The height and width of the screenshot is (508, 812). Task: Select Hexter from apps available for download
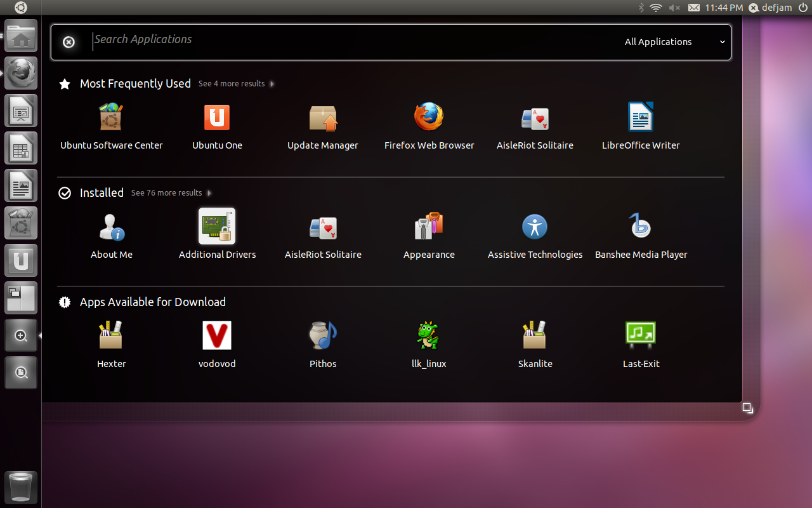112,345
